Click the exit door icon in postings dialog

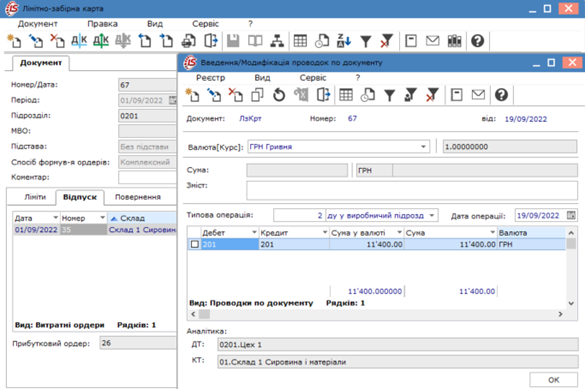(x=323, y=95)
